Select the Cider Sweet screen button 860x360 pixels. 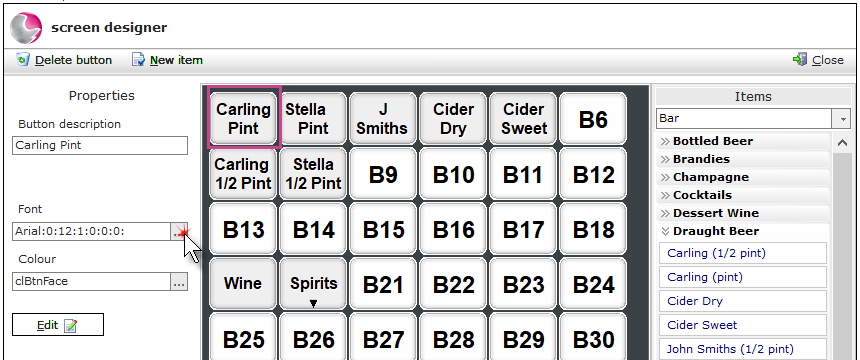tap(523, 119)
